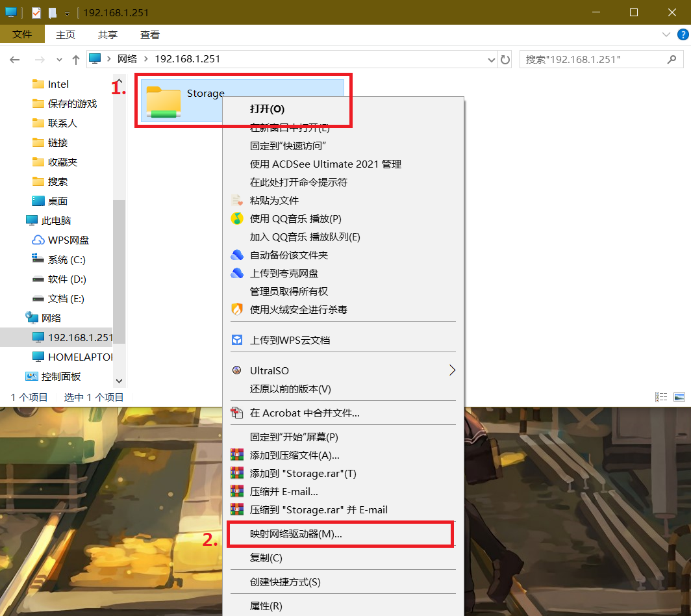
Task: Switch to details view in status bar
Action: point(661,397)
